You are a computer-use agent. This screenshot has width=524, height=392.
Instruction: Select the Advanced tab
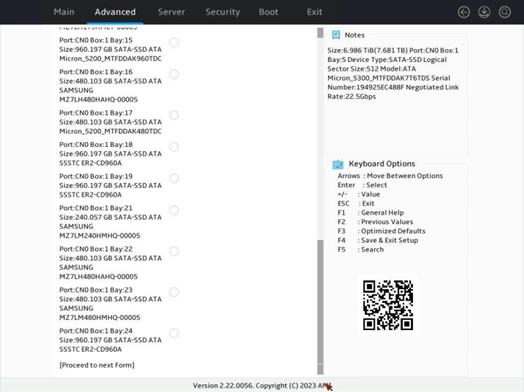pos(115,12)
